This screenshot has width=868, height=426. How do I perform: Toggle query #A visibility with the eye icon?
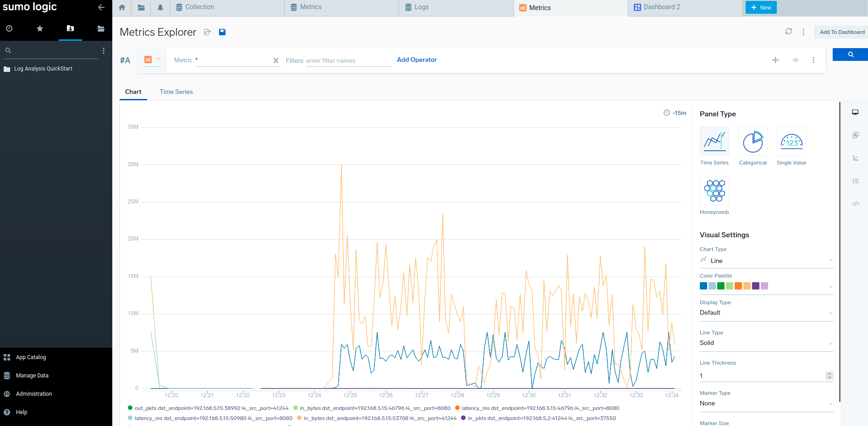796,60
